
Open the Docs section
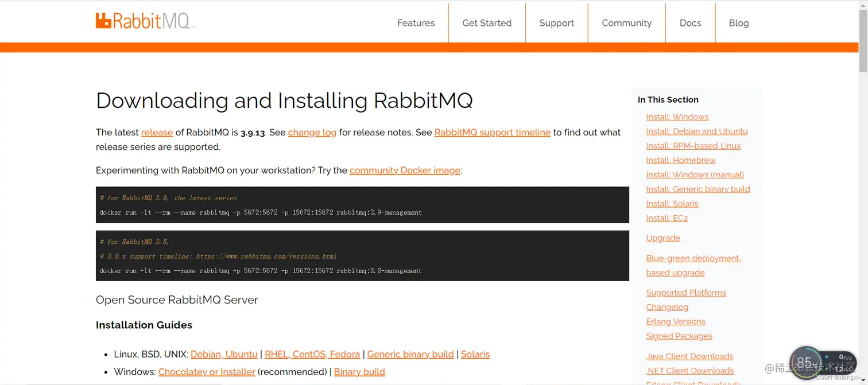(690, 23)
